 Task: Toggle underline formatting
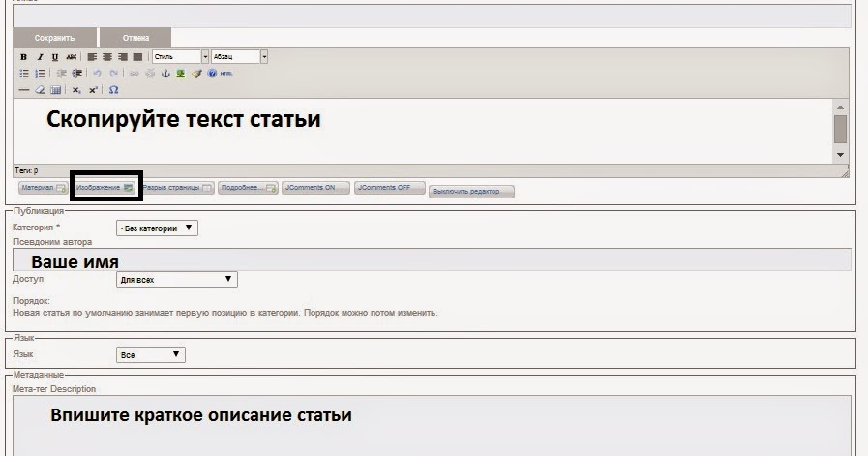point(55,57)
